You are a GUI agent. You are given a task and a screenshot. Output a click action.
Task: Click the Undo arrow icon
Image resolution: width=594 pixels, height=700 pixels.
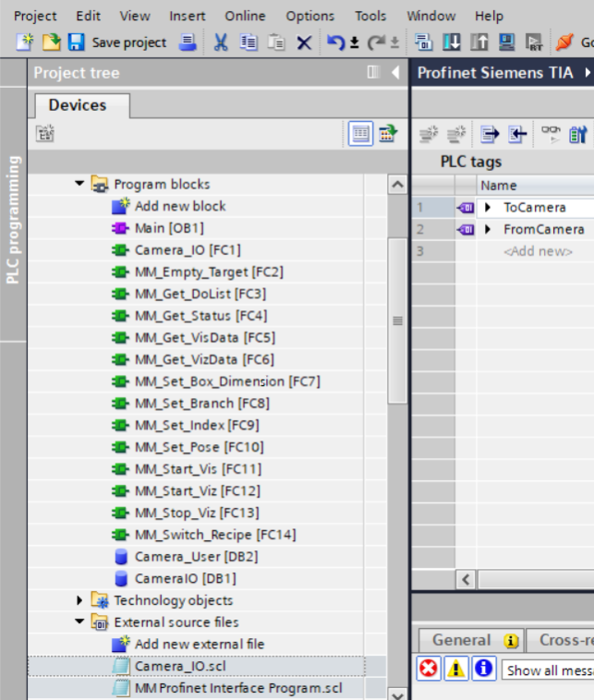[x=336, y=42]
